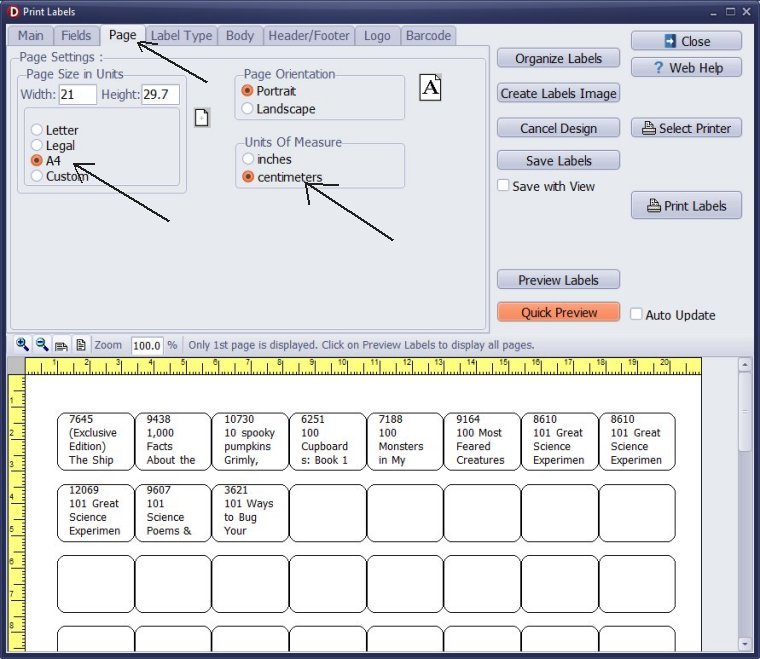Click the preview vertical scrollbar down arrow
This screenshot has height=659, width=760.
click(744, 643)
